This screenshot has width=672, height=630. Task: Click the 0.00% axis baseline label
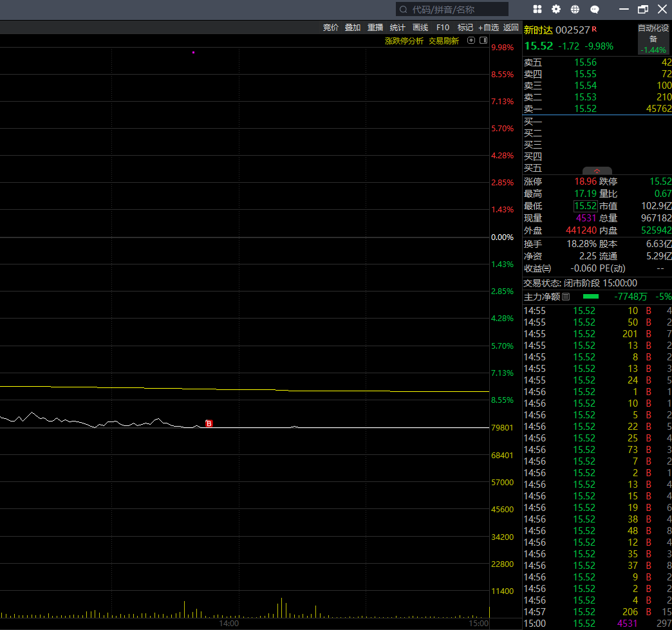(502, 237)
